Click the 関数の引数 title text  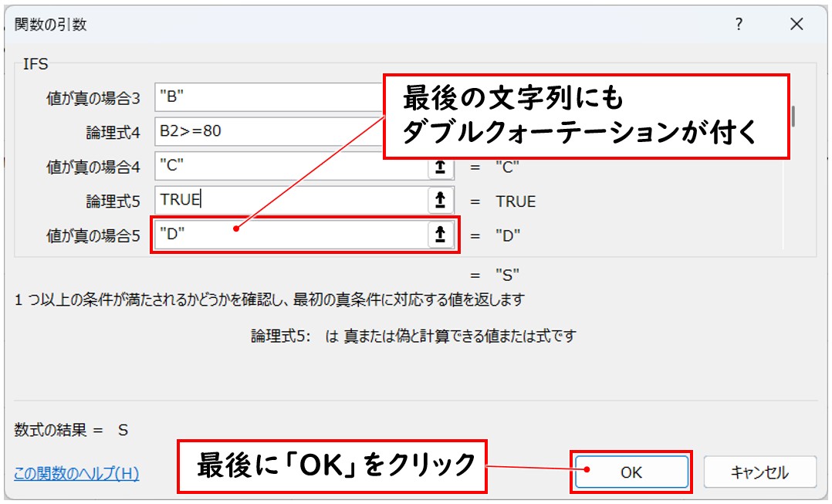[x=50, y=25]
